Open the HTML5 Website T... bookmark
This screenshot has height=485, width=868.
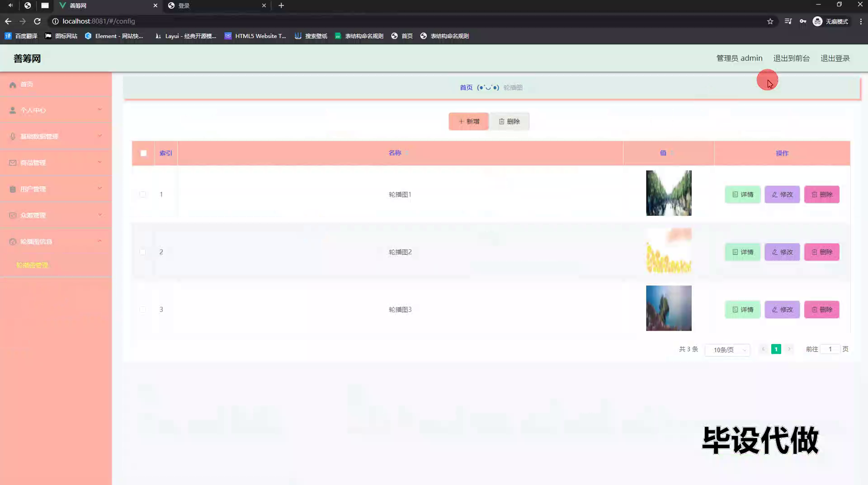(x=255, y=36)
